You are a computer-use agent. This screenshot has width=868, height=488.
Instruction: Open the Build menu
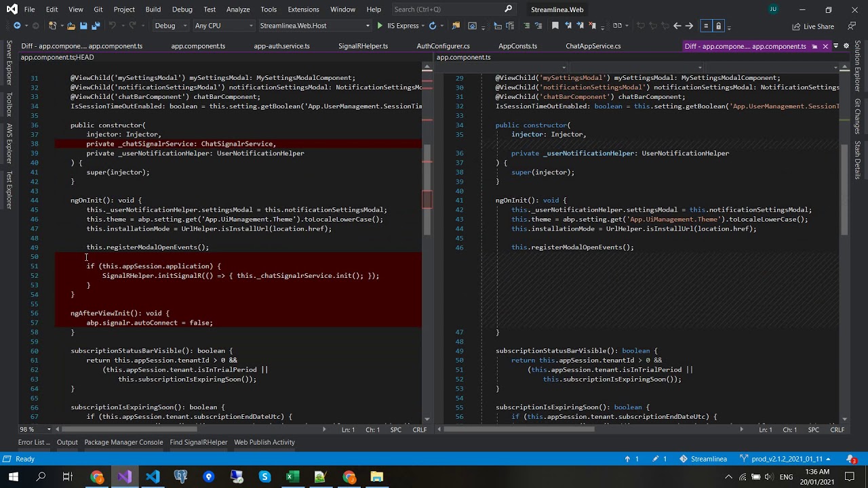click(153, 9)
